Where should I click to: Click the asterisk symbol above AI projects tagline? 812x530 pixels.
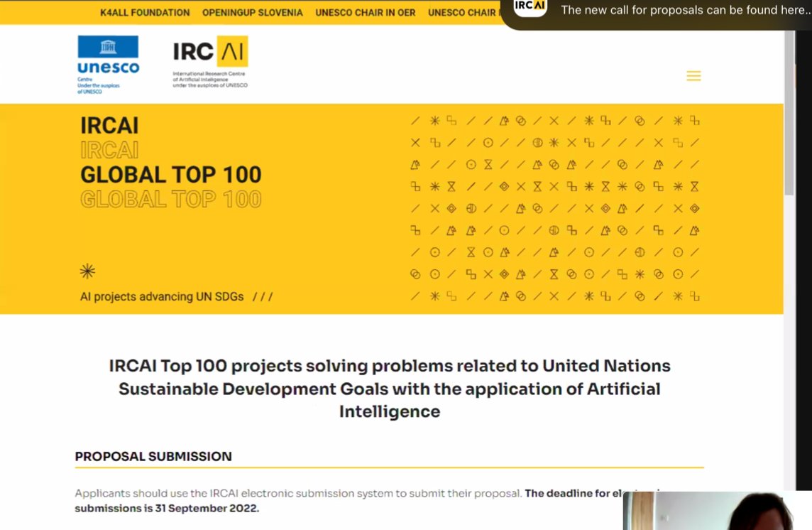tap(87, 271)
